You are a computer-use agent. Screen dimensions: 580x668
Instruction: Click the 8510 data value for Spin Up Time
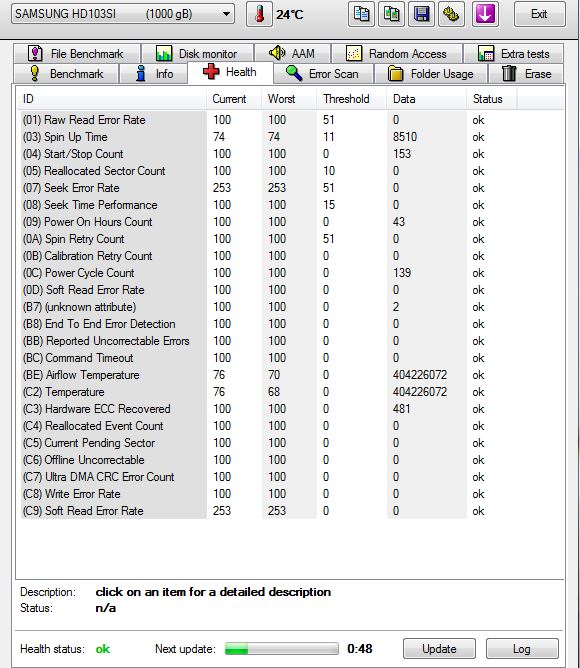pos(405,137)
